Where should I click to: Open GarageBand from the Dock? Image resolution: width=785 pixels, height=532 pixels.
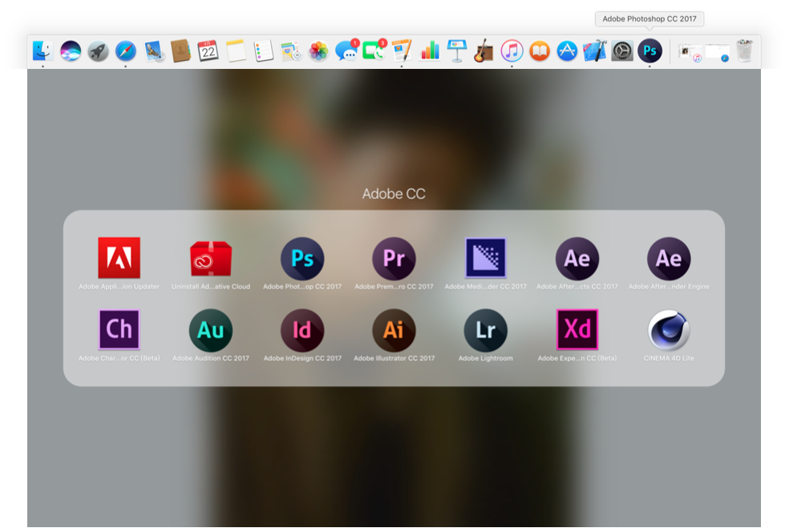point(484,51)
